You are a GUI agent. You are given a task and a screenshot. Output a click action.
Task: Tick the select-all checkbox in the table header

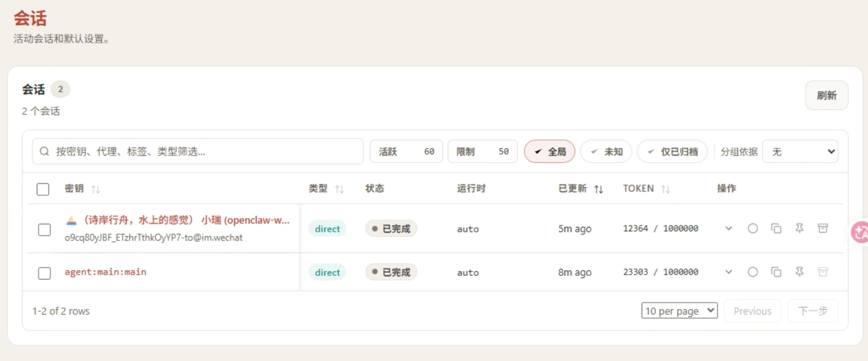click(43, 189)
